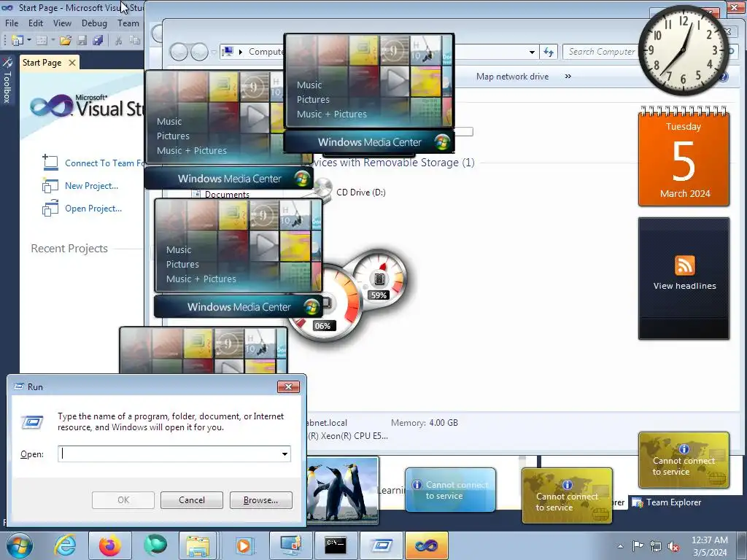Switch to the Command Prompt taskbar button
The height and width of the screenshot is (560, 747).
pos(335,545)
